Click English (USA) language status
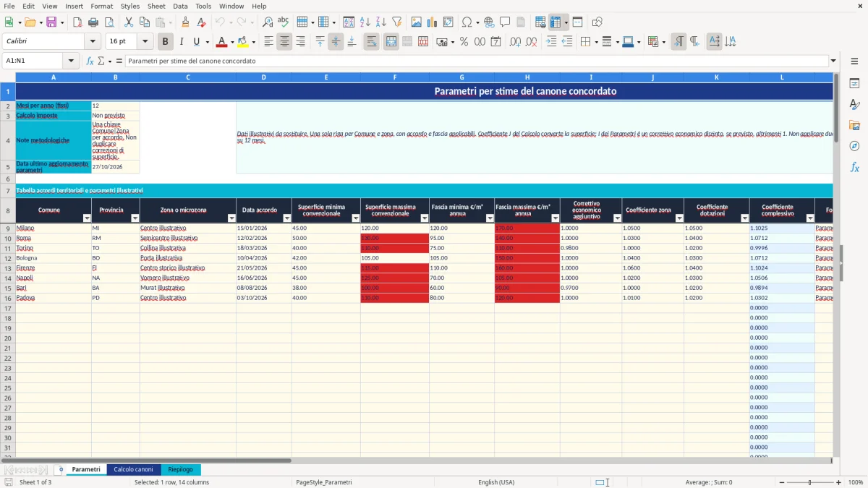The width and height of the screenshot is (868, 488). click(x=496, y=482)
